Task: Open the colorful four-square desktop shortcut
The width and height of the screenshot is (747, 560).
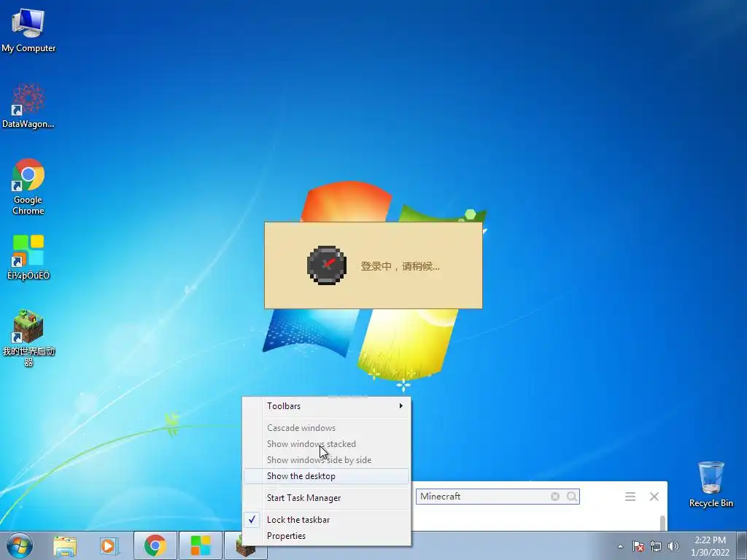Action: (x=28, y=257)
